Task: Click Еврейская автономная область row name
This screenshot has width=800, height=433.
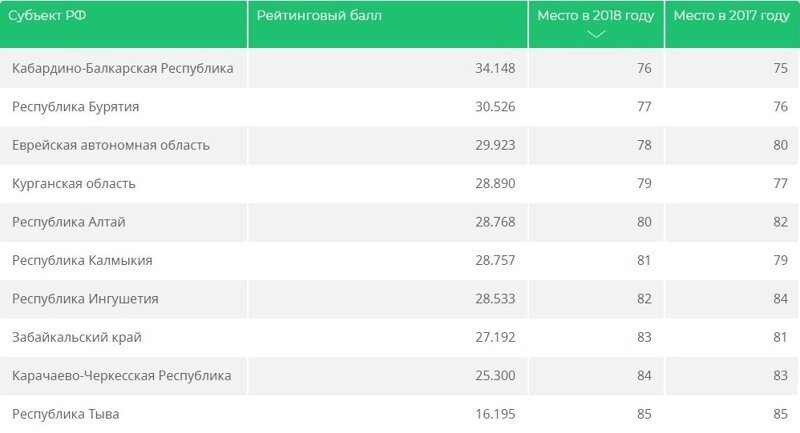Action: click(x=110, y=145)
